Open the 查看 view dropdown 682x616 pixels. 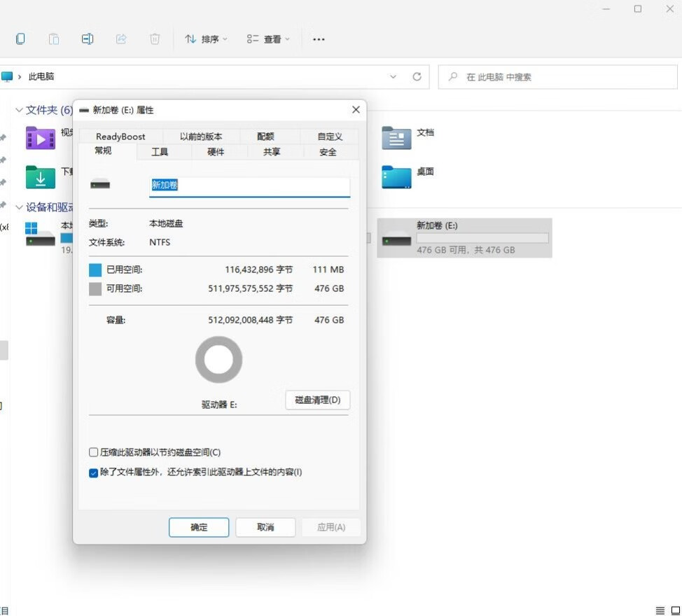tap(268, 39)
